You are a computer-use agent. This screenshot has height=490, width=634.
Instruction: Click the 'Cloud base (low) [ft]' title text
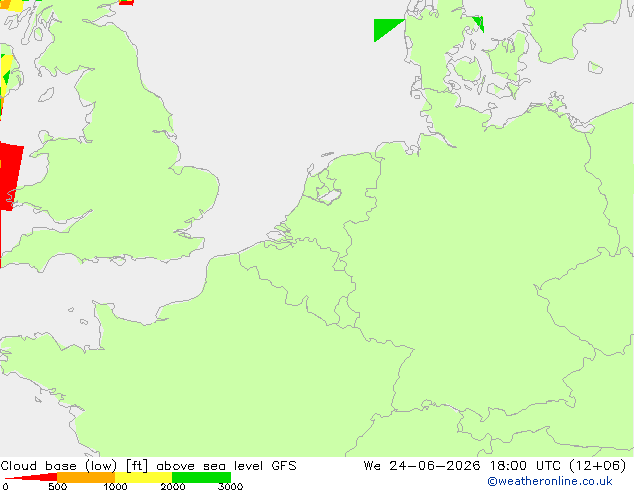click(x=74, y=466)
